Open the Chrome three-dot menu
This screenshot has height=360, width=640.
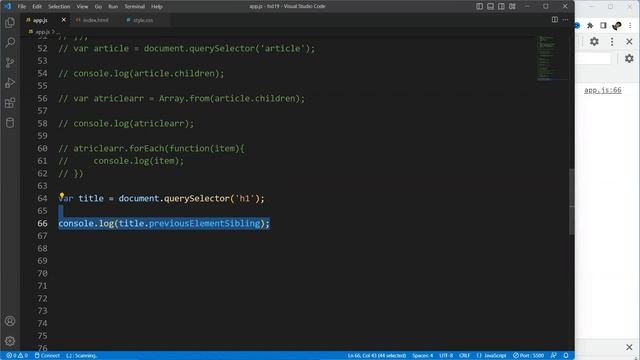(x=630, y=25)
